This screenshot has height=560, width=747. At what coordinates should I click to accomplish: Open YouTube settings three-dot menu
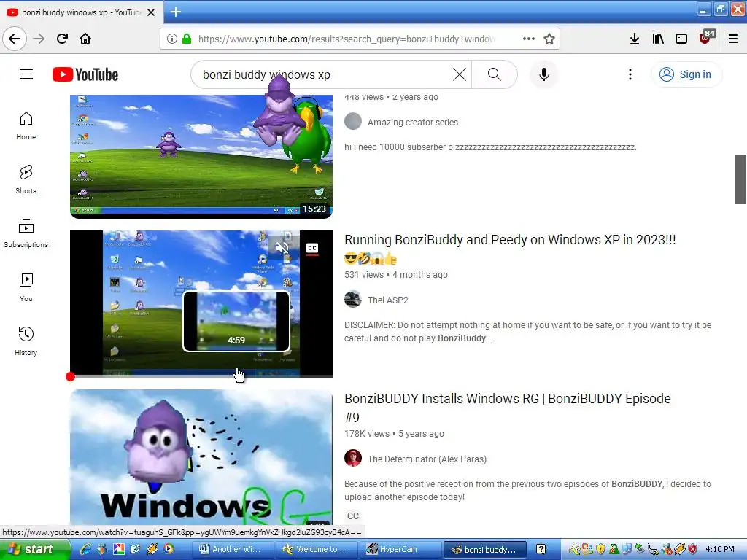pyautogui.click(x=630, y=74)
